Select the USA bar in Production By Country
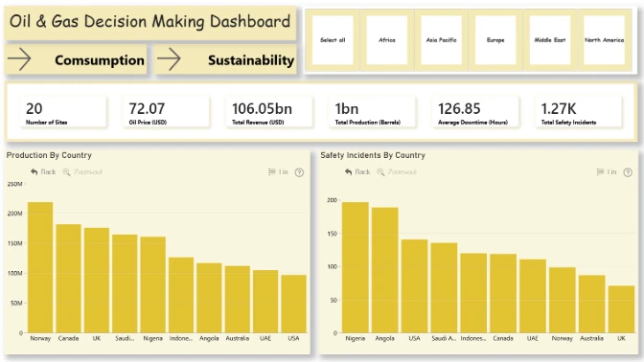This screenshot has height=362, width=644. coord(293,304)
